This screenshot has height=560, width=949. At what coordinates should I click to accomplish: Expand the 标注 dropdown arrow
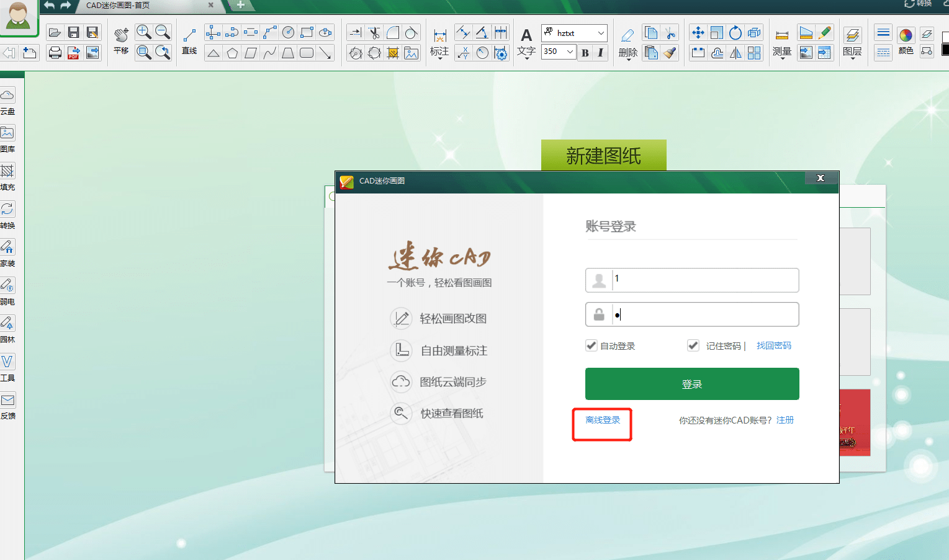tap(439, 60)
